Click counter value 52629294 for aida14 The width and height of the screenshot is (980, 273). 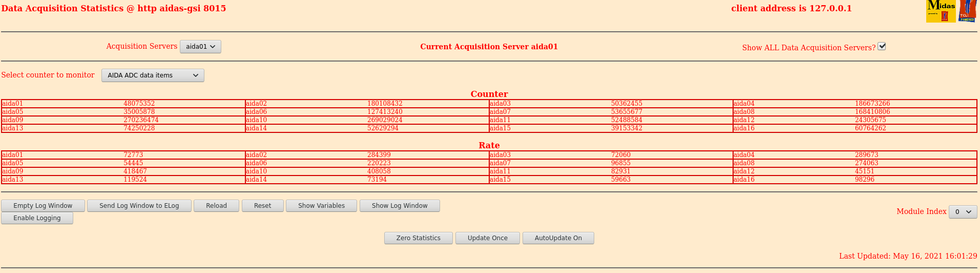383,128
